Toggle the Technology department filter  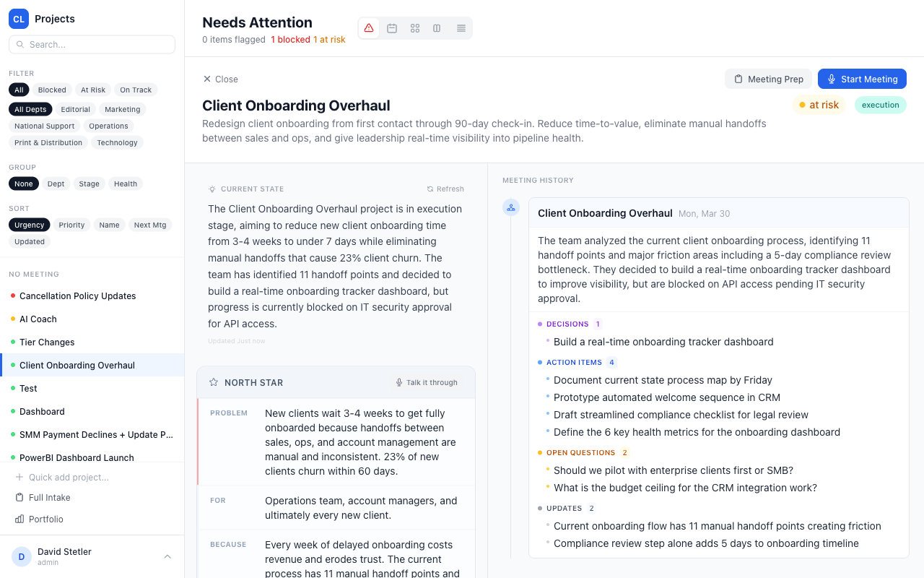pos(117,143)
